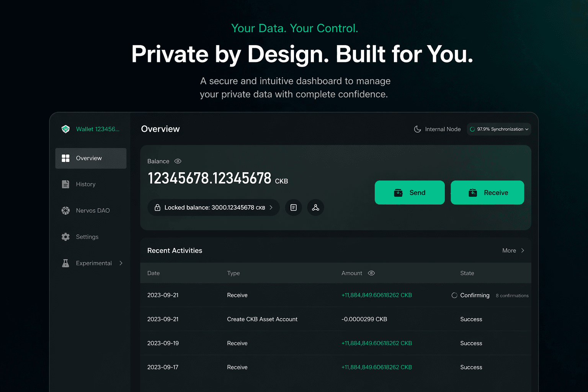Open the 97.9% Synchronization dropdown
This screenshot has height=392, width=588.
[499, 129]
